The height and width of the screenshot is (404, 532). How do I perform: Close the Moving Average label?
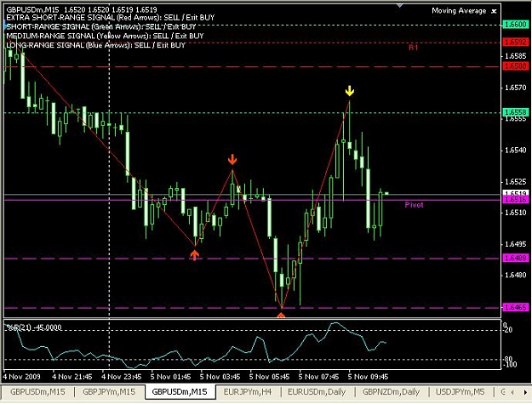[495, 11]
